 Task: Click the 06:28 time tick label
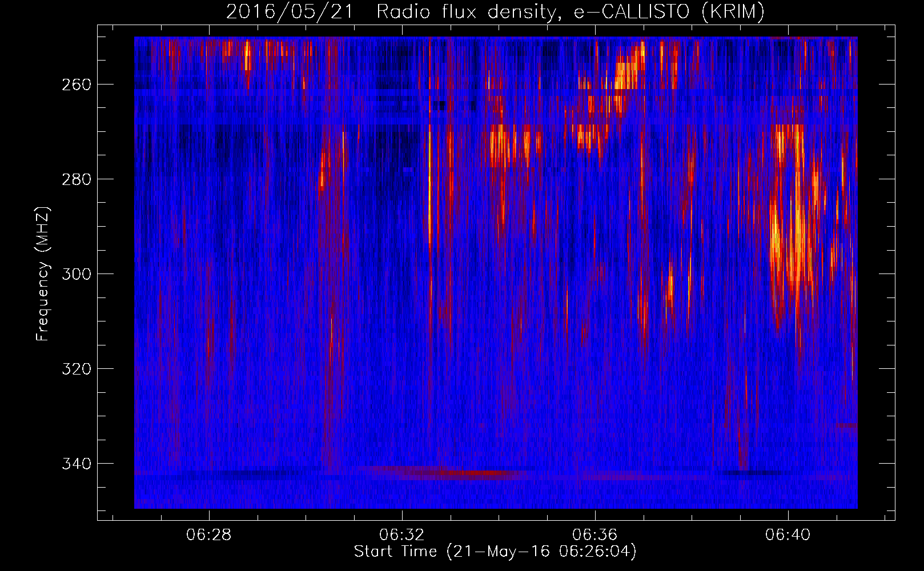click(209, 535)
